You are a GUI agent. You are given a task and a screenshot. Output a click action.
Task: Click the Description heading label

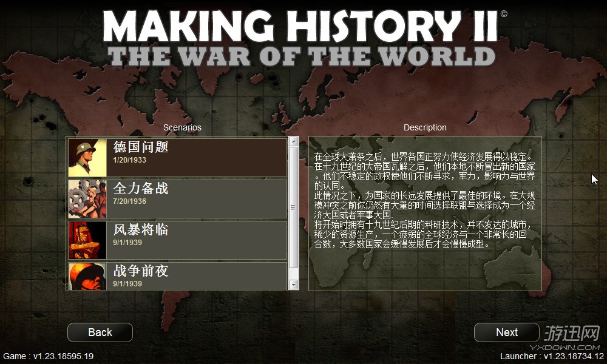click(425, 127)
